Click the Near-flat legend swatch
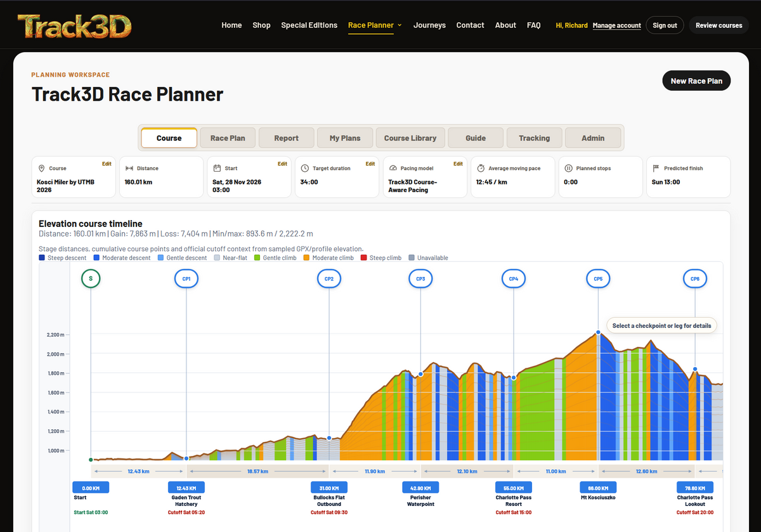 tap(217, 258)
